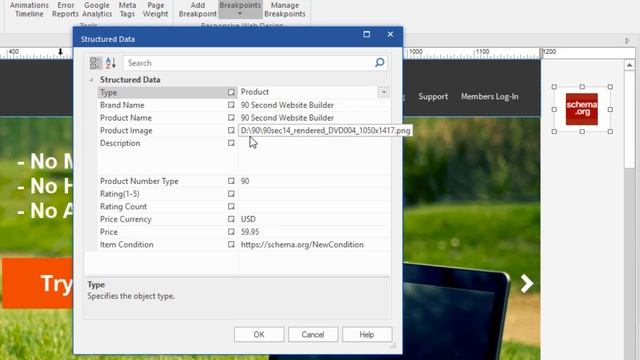
Task: Select the Product Number Type value 90
Action: pyautogui.click(x=314, y=181)
